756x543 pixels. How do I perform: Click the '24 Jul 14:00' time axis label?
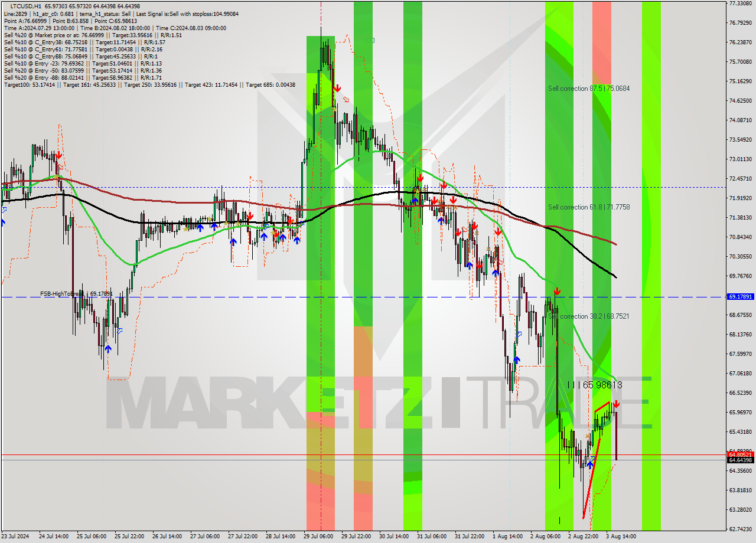pyautogui.click(x=54, y=537)
